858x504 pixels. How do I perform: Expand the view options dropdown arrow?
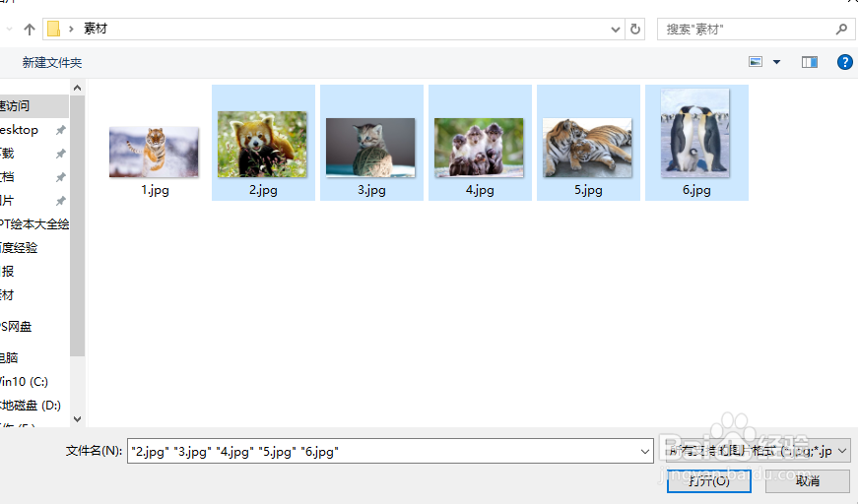pos(776,62)
